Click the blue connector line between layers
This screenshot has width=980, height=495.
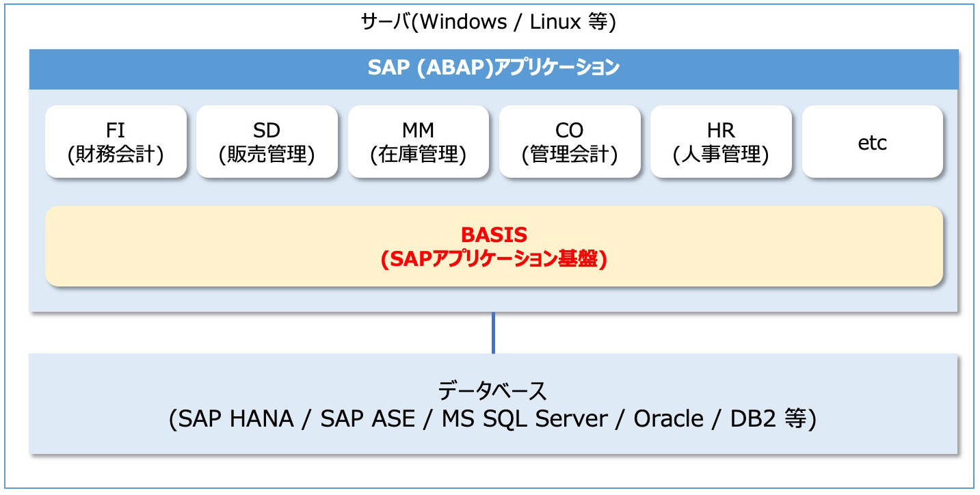[x=494, y=333]
